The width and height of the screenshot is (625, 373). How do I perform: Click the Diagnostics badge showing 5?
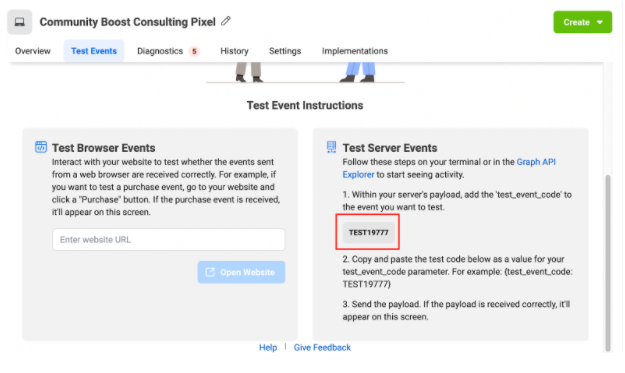point(194,51)
